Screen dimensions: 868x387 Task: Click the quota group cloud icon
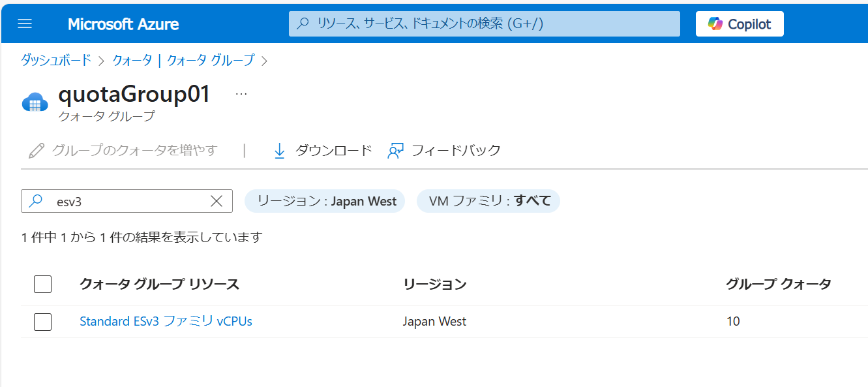click(35, 103)
